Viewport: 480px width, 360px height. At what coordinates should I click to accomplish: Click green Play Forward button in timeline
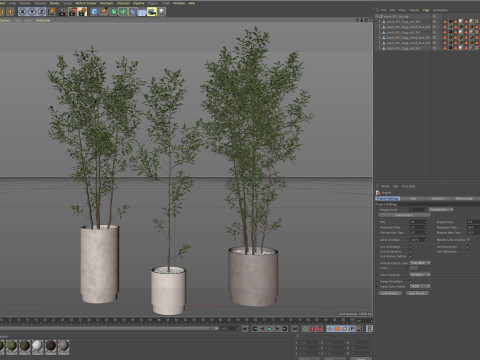tap(269, 329)
